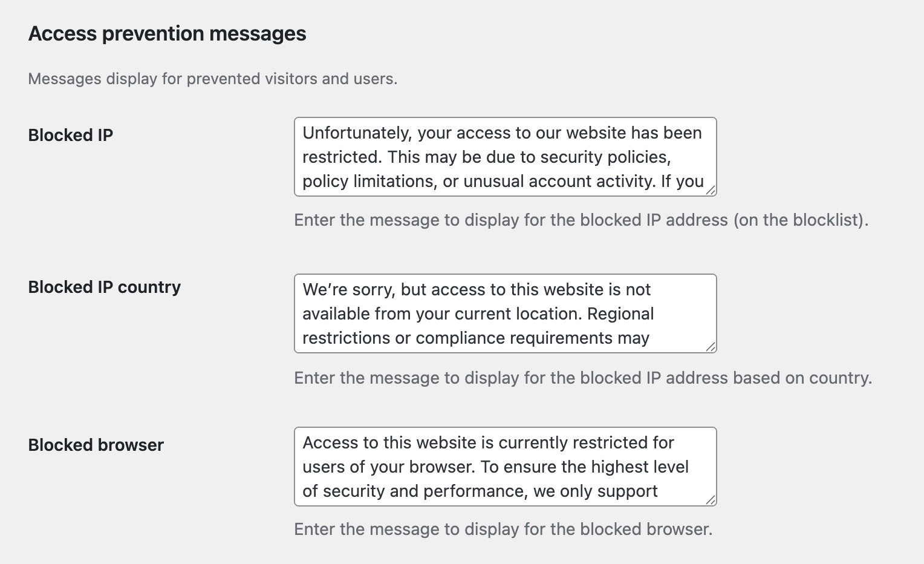The width and height of the screenshot is (924, 564).
Task: Click the Blocked IP country textarea resize handle
Action: point(711,347)
